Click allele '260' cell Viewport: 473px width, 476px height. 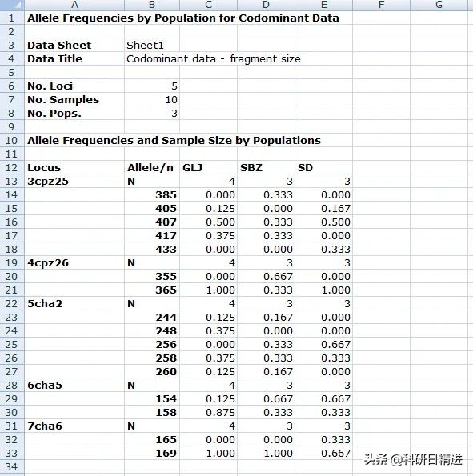click(x=152, y=371)
